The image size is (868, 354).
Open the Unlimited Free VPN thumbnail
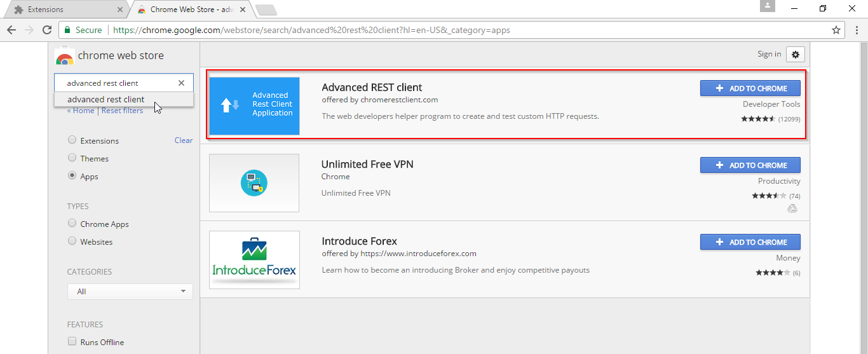(x=254, y=183)
